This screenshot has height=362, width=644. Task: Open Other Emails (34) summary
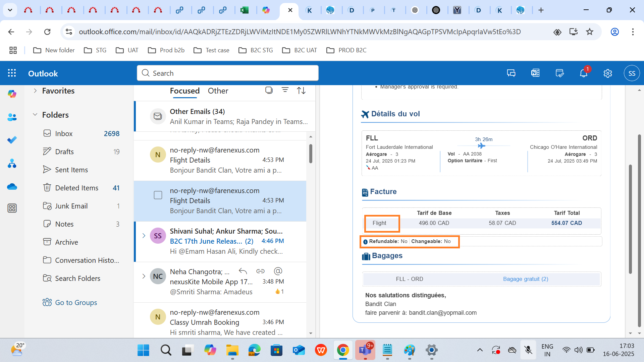tap(225, 116)
